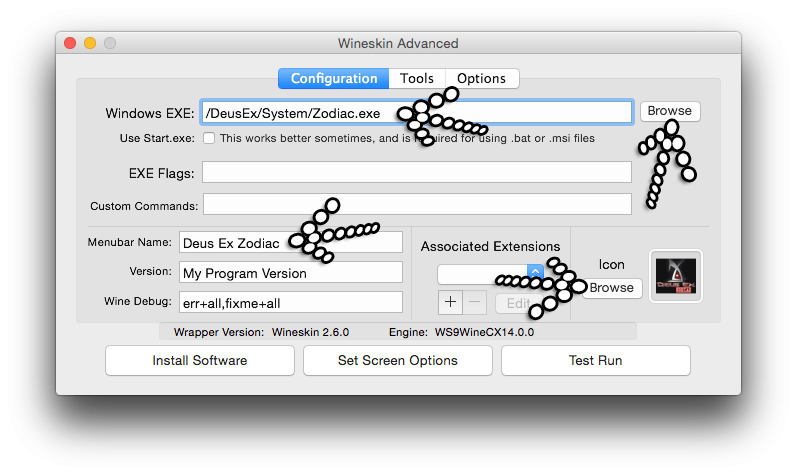Enable the Use Start.exe checkbox
797x475 pixels.
pyautogui.click(x=209, y=138)
